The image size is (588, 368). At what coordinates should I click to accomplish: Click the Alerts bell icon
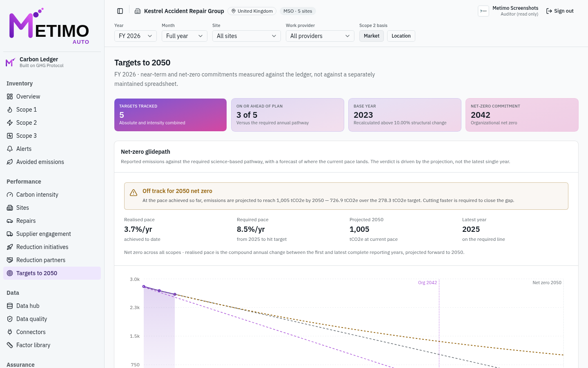click(10, 149)
